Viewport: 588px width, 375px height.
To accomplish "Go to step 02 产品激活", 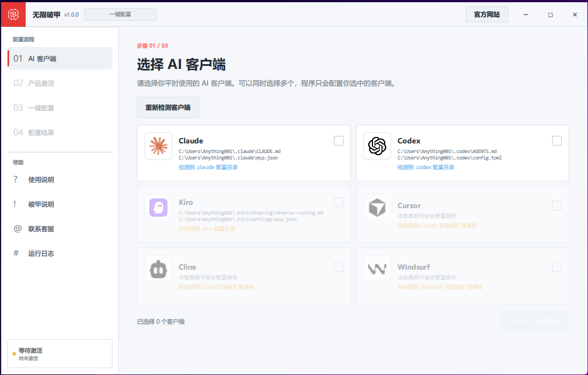I will [x=60, y=83].
